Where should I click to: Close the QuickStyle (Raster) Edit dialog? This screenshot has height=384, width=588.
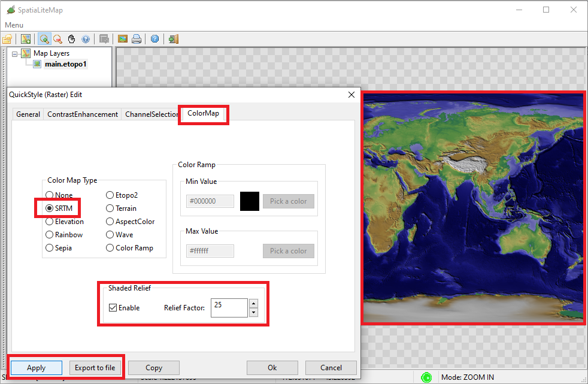[351, 95]
